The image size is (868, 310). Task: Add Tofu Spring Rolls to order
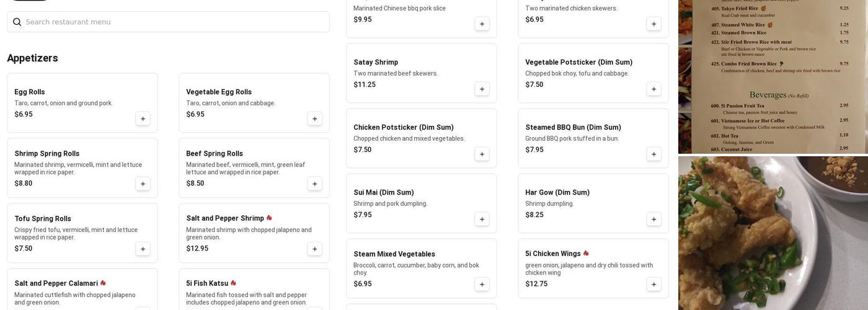click(143, 249)
